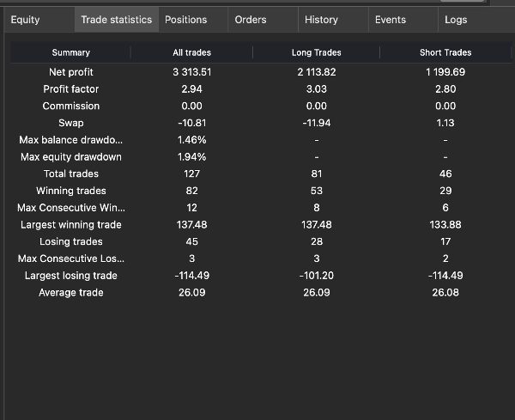
Task: Click the Summary column header
Action: (x=70, y=53)
